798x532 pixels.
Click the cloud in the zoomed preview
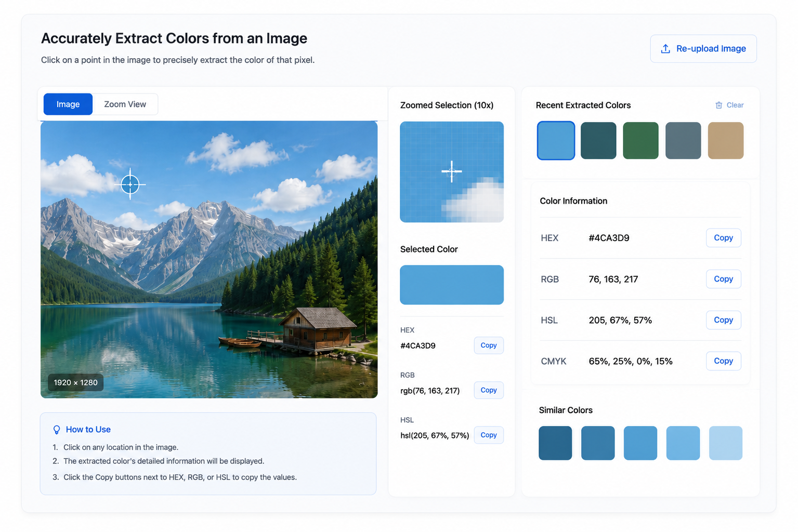477,202
